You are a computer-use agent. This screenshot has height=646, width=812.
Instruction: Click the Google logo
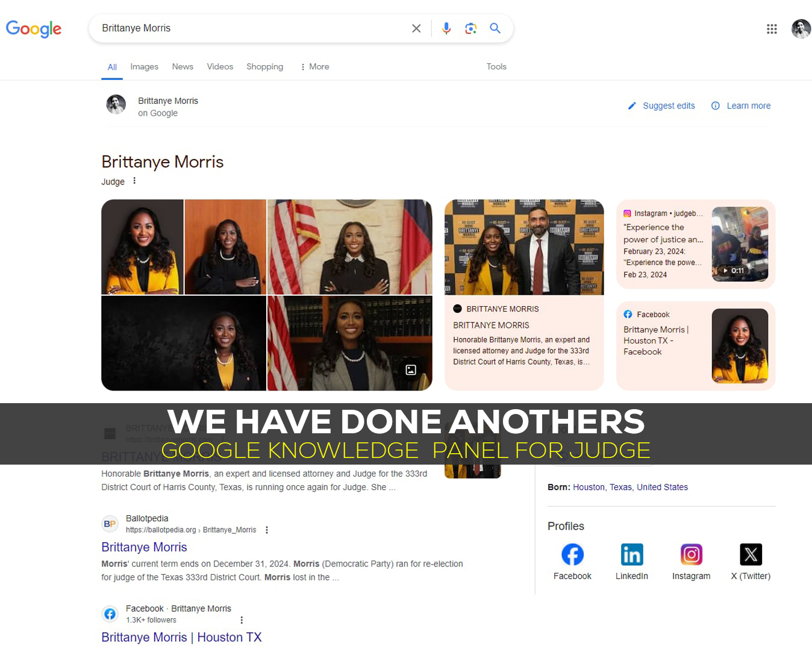coord(34,29)
